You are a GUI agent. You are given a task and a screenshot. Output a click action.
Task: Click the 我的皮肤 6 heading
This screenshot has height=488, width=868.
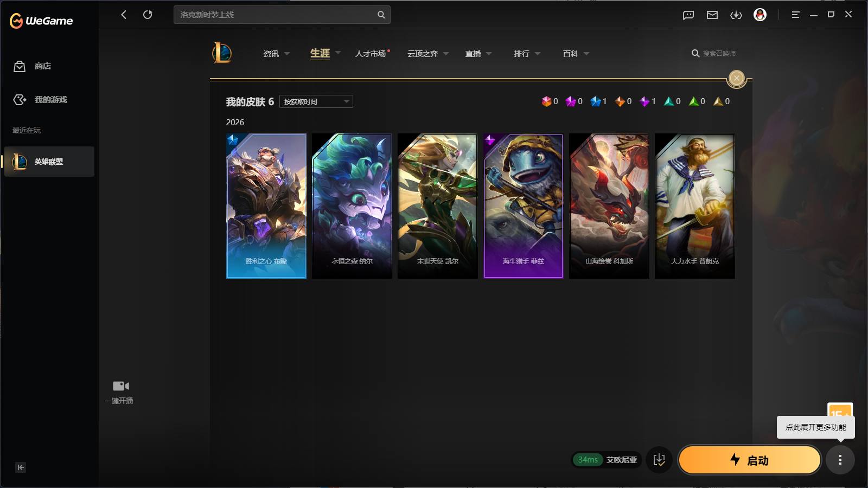pyautogui.click(x=250, y=102)
